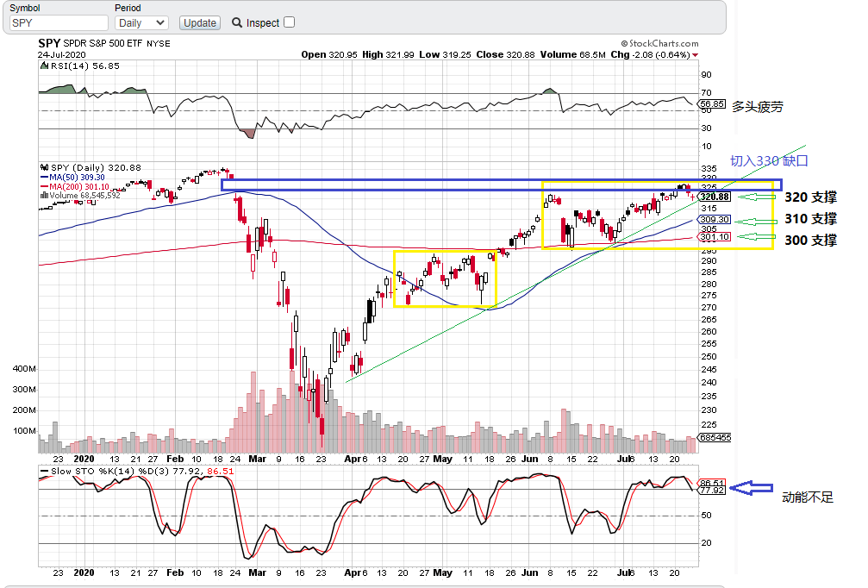Click the candlestick icon beside SPY (Daily) legend
This screenshot has width=868, height=588.
click(44, 167)
